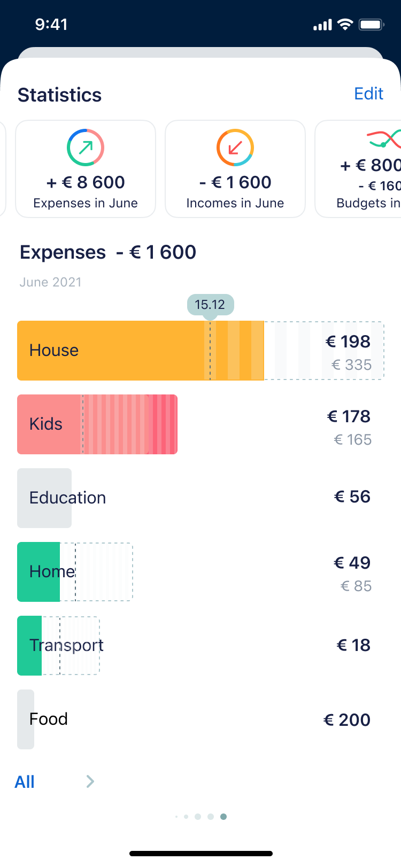Select the red Kids expense bar
The width and height of the screenshot is (401, 868).
click(97, 424)
